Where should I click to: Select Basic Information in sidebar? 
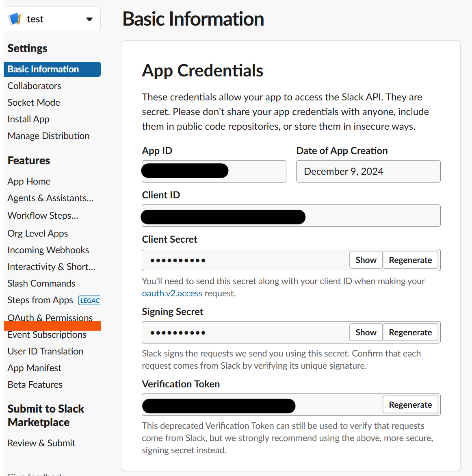52,69
